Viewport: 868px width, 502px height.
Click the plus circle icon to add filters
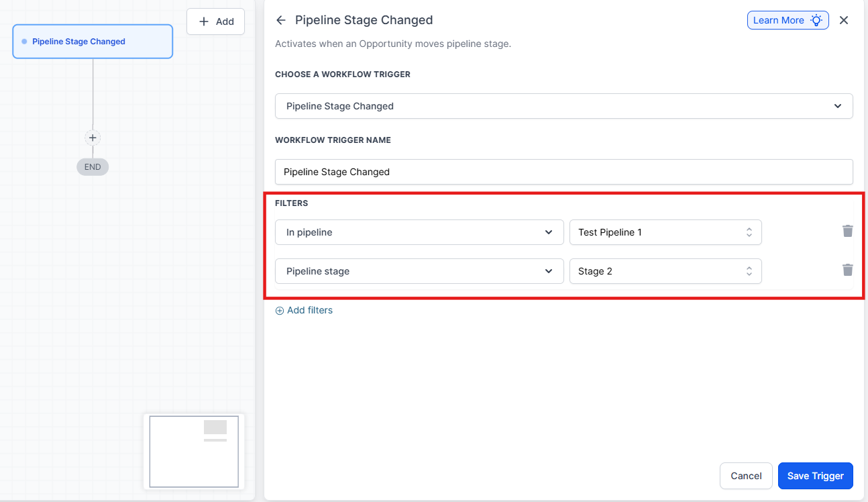tap(280, 311)
